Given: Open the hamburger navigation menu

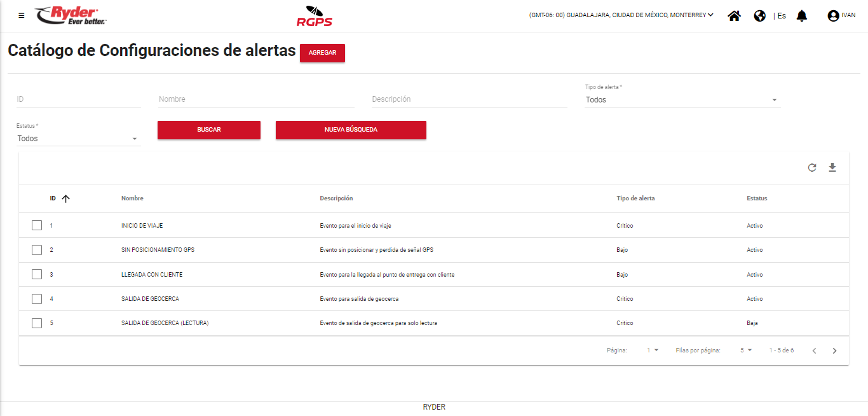Looking at the screenshot, I should point(22,15).
